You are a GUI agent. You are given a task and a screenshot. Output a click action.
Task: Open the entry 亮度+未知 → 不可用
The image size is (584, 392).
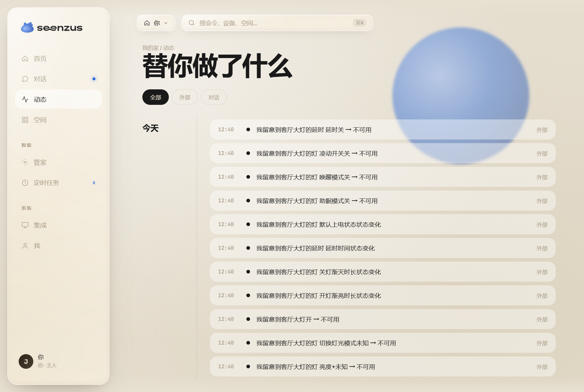click(x=383, y=367)
